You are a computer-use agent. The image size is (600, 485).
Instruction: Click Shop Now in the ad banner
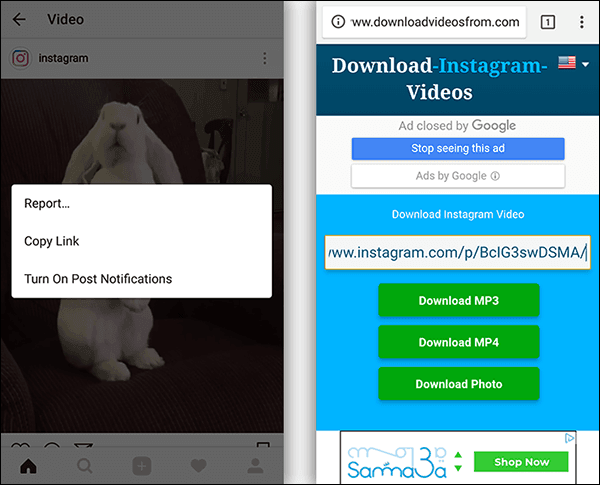click(521, 462)
